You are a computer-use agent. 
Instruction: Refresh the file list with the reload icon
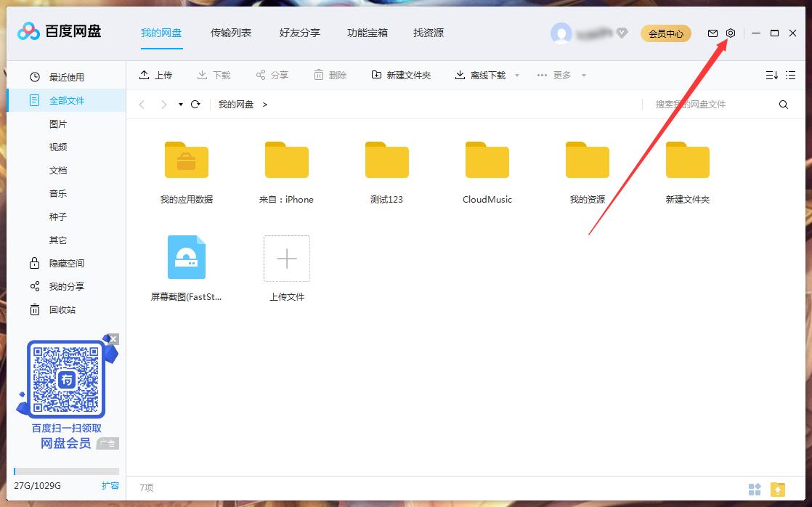(x=195, y=104)
